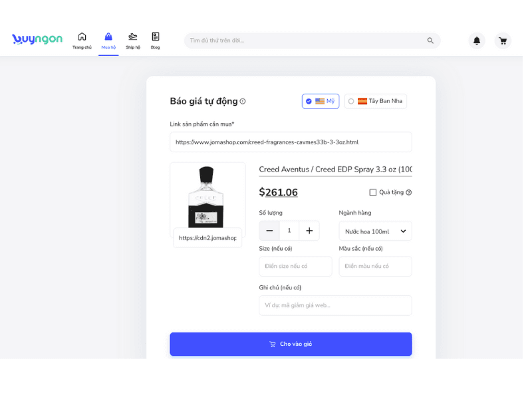Image resolution: width=532 pixels, height=399 pixels.
Task: Click info icon beside Báo giá tự động
Action: point(243,101)
